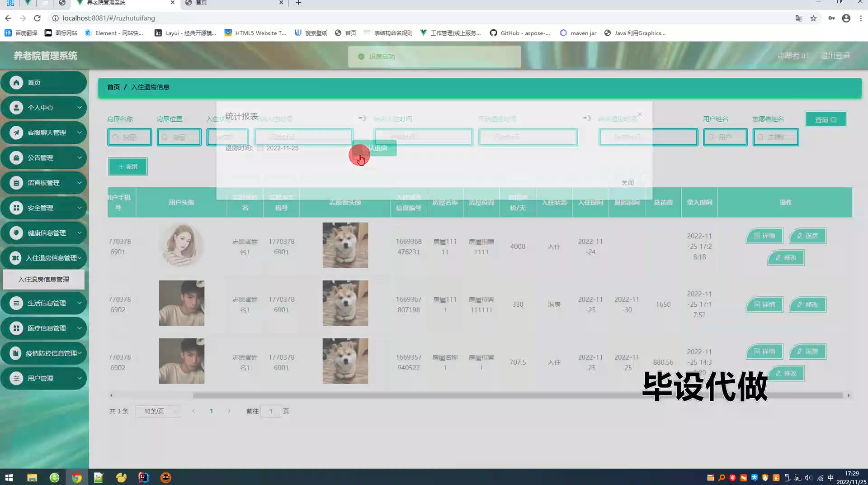
Task: Open a new browser tab
Action: [298, 3]
